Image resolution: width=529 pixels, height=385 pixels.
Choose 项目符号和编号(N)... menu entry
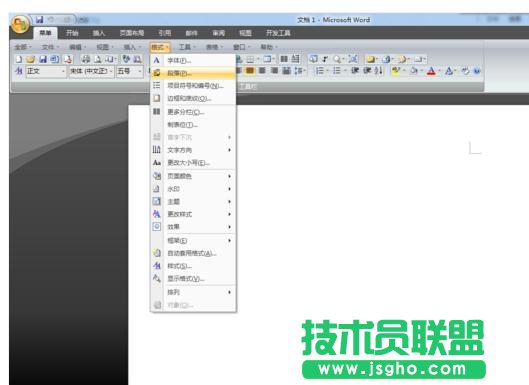(193, 86)
